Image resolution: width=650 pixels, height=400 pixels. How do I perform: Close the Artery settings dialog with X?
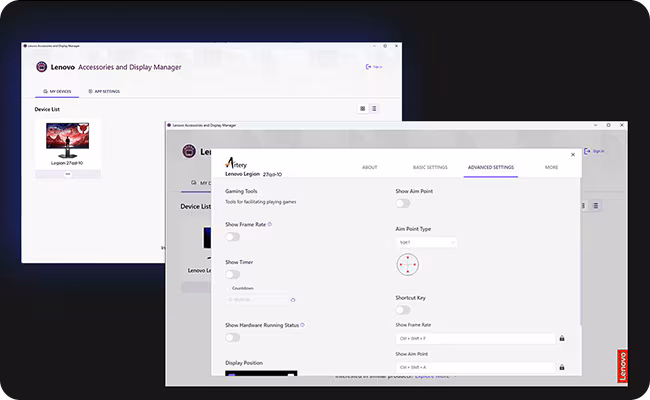click(x=573, y=154)
